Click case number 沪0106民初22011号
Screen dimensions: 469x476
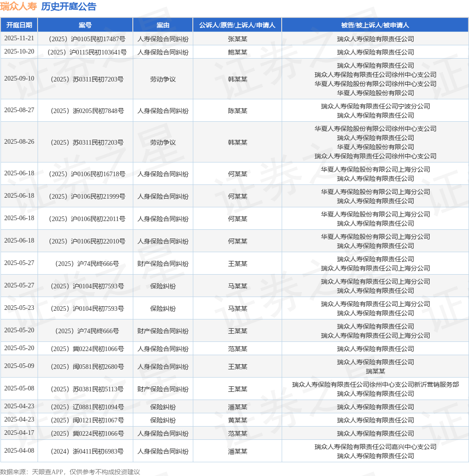[x=87, y=219]
